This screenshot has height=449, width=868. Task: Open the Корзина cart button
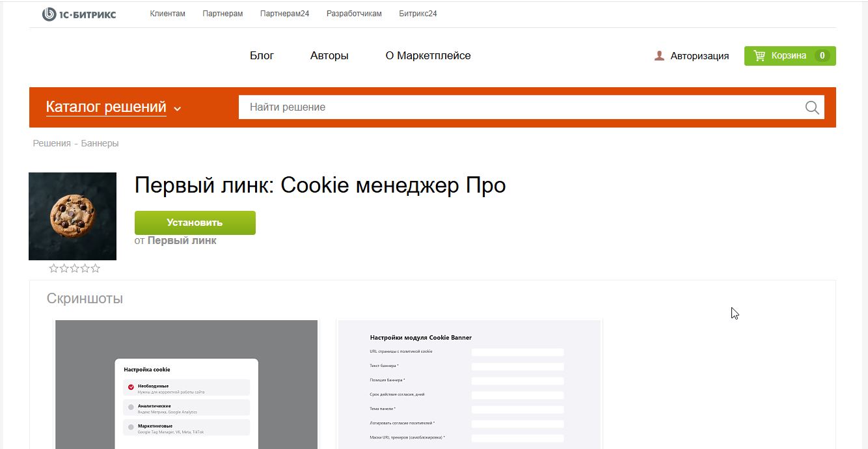(790, 56)
